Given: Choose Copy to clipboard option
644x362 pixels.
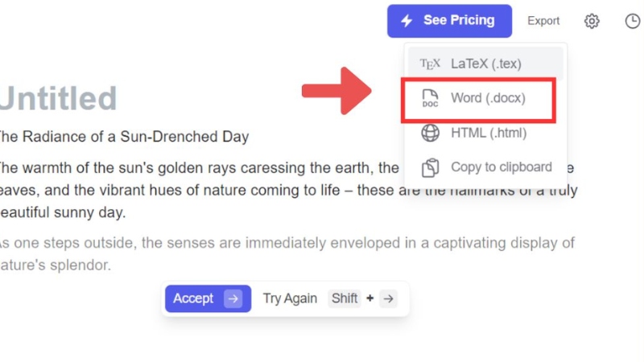Looking at the screenshot, I should [485, 167].
